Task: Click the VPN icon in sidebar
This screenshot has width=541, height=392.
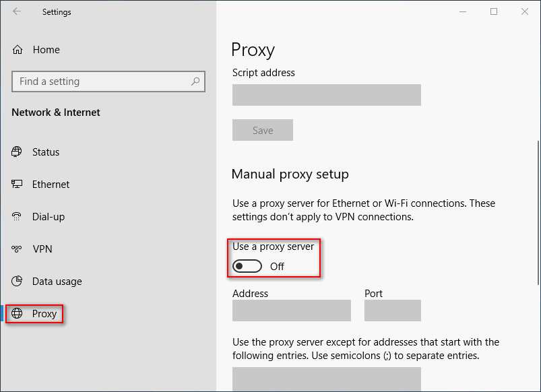Action: pos(18,249)
